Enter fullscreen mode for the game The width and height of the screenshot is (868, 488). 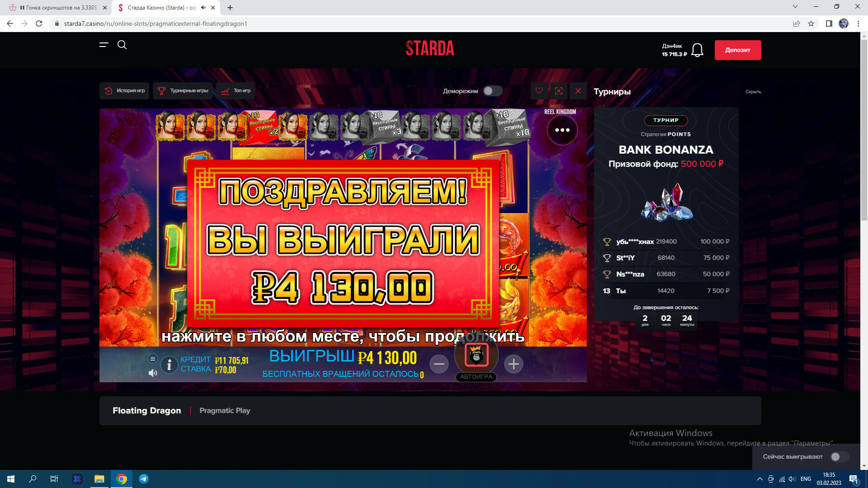[559, 91]
